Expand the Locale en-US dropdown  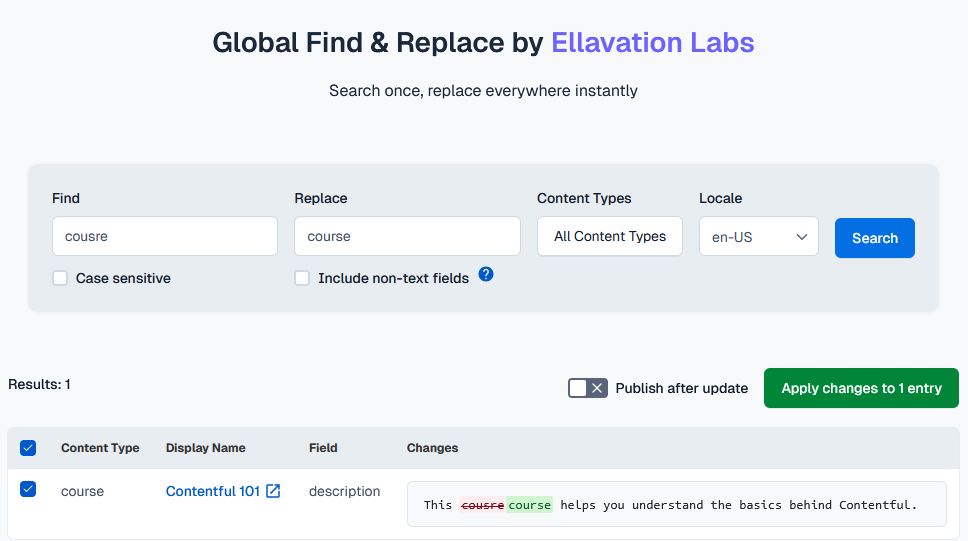[758, 237]
